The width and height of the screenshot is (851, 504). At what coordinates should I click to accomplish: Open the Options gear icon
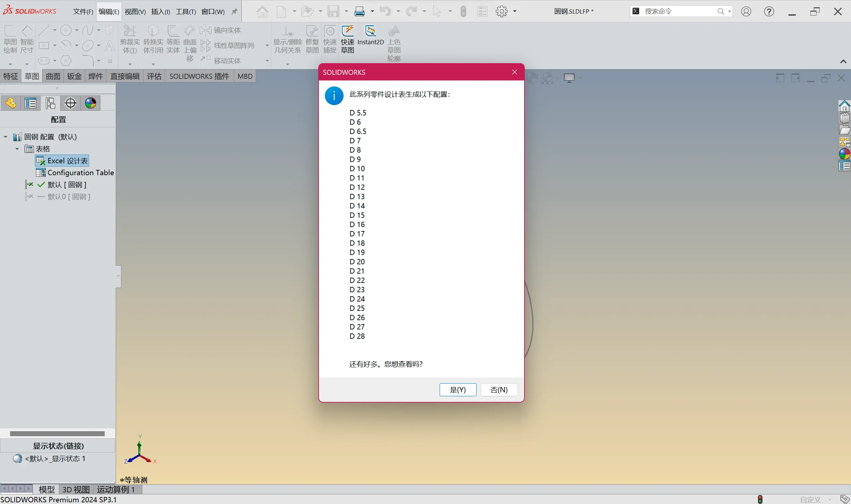(x=501, y=11)
